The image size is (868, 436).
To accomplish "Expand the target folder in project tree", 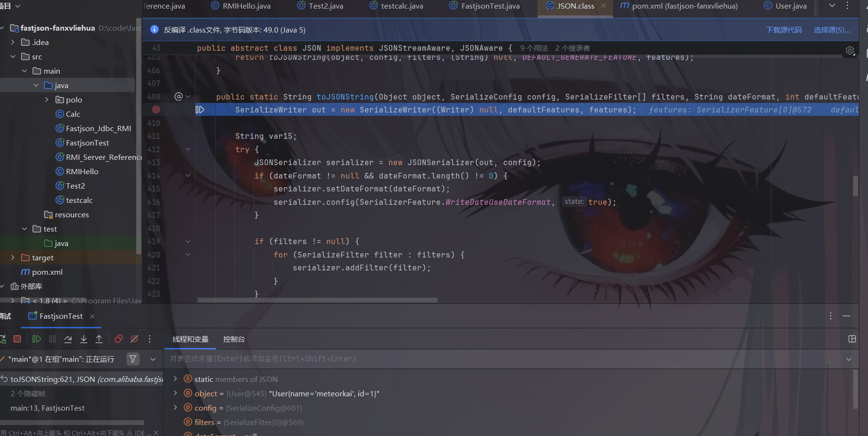I will pyautogui.click(x=13, y=257).
